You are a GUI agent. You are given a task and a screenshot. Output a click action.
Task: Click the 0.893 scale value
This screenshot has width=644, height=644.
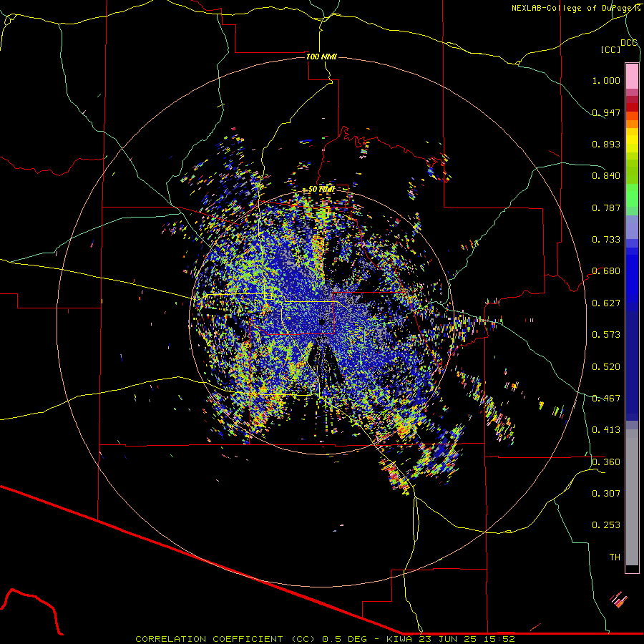pos(606,144)
